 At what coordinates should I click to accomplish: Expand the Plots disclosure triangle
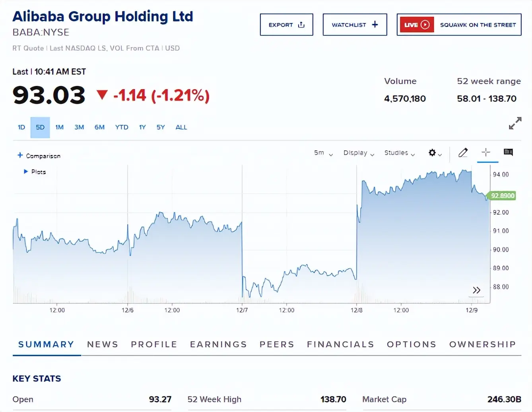tap(26, 172)
